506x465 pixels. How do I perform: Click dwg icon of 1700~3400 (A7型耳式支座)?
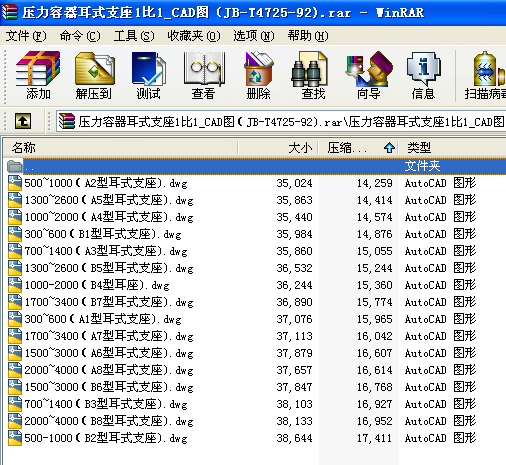point(15,336)
